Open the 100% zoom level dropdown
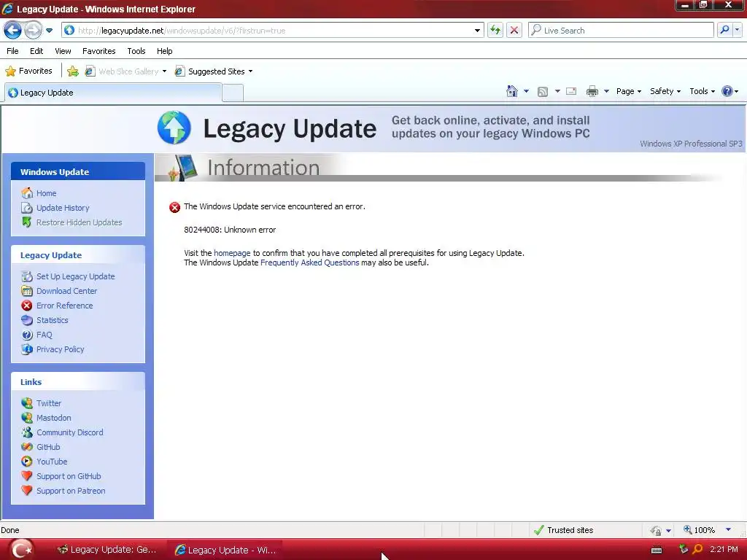This screenshot has width=747, height=560. (x=728, y=529)
